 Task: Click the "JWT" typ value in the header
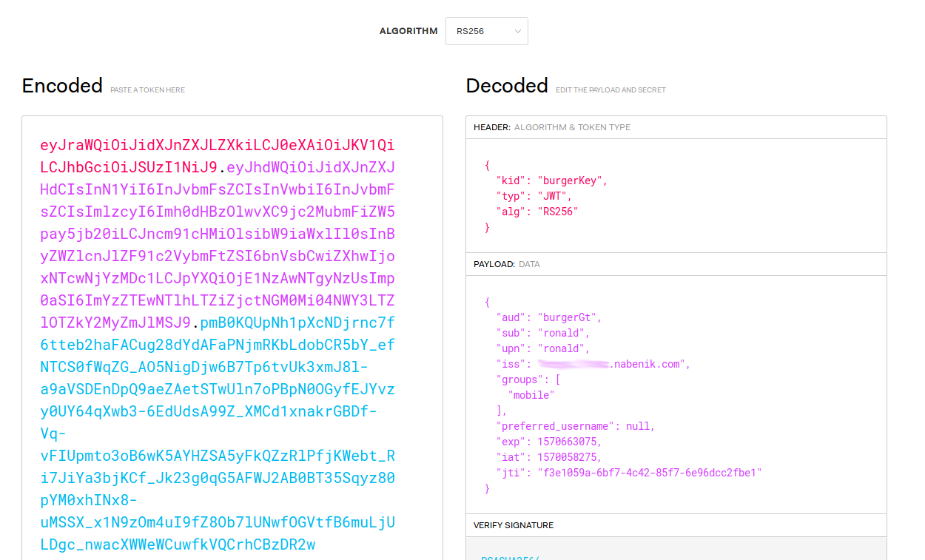point(554,196)
